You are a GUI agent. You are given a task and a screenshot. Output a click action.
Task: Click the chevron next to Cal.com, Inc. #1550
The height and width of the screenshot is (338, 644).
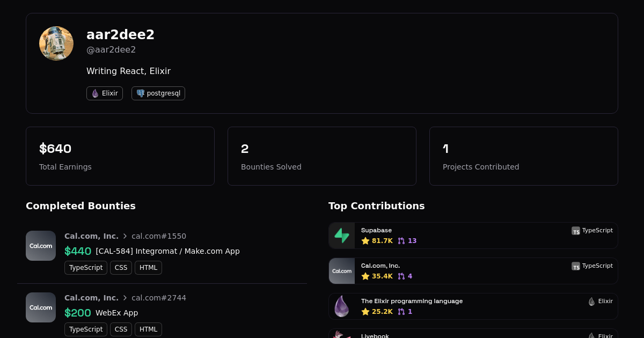coord(125,236)
